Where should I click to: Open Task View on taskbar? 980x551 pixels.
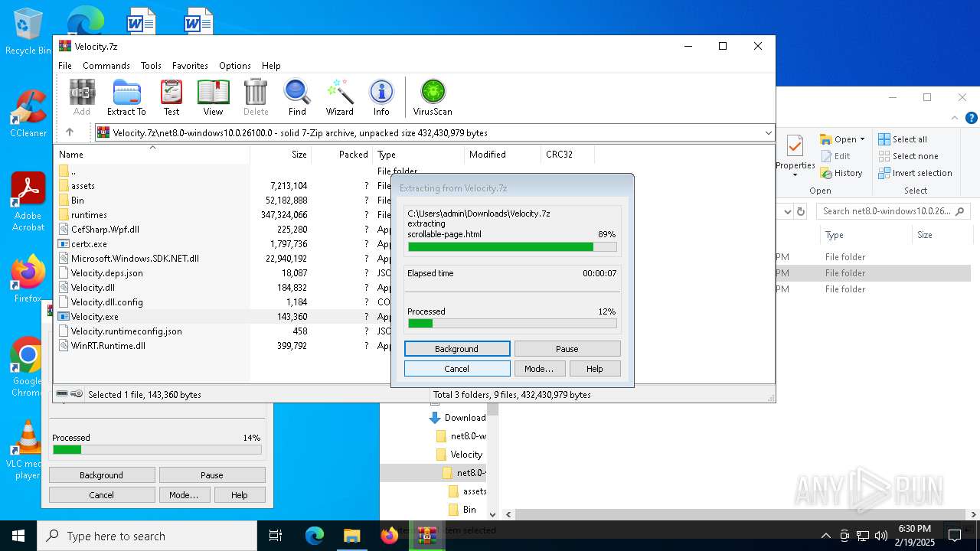276,536
